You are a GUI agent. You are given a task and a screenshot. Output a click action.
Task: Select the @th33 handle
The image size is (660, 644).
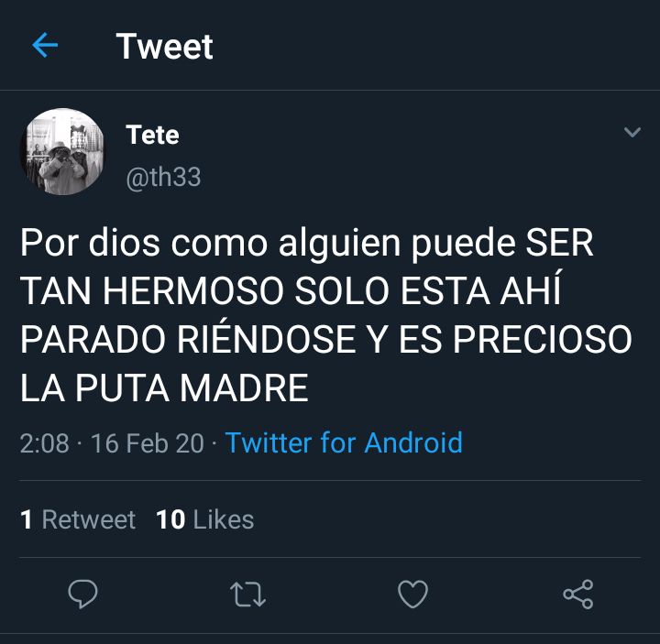pyautogui.click(x=163, y=177)
